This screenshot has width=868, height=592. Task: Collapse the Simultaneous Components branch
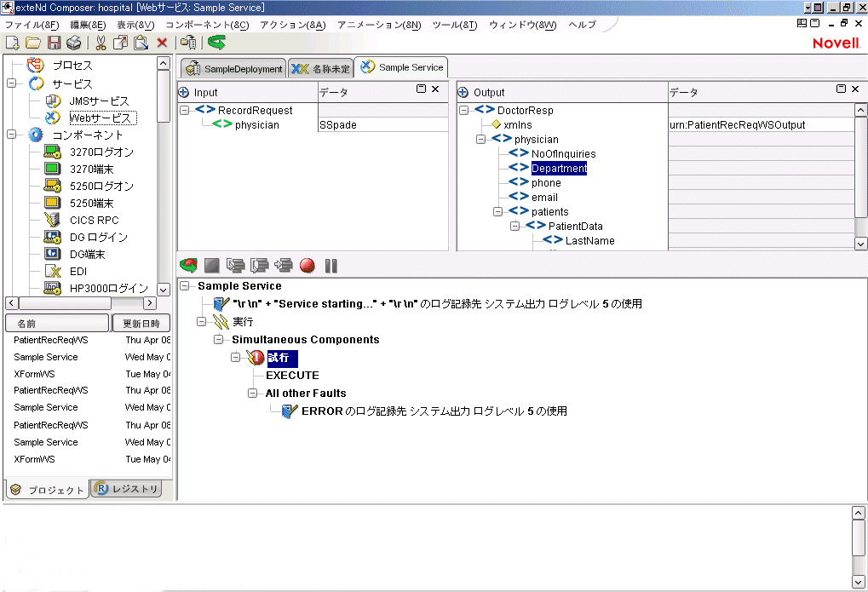220,339
